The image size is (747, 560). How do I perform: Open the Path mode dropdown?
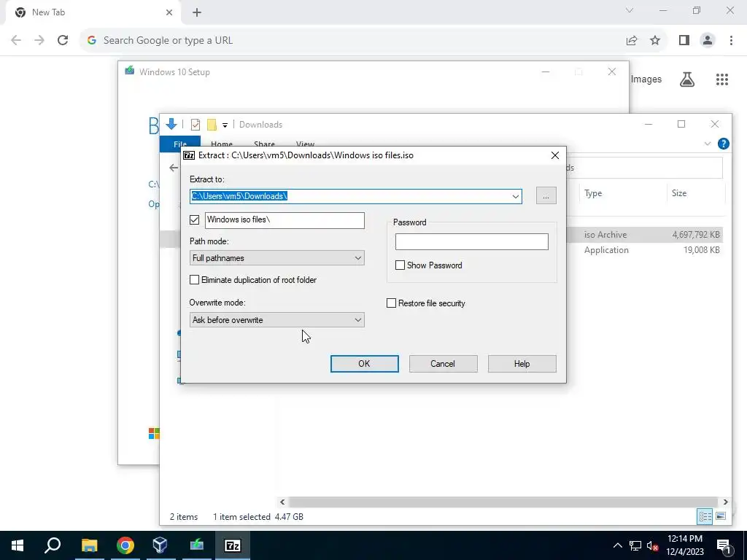click(x=276, y=258)
